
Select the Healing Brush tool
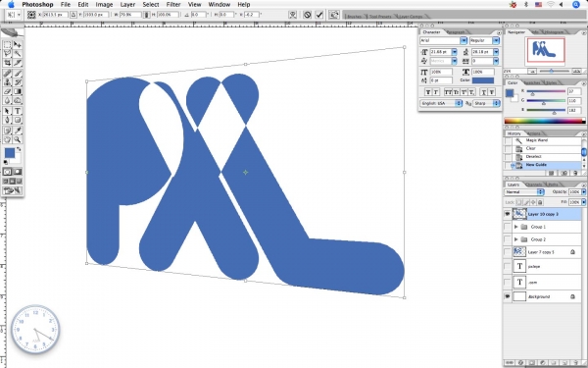(7, 74)
